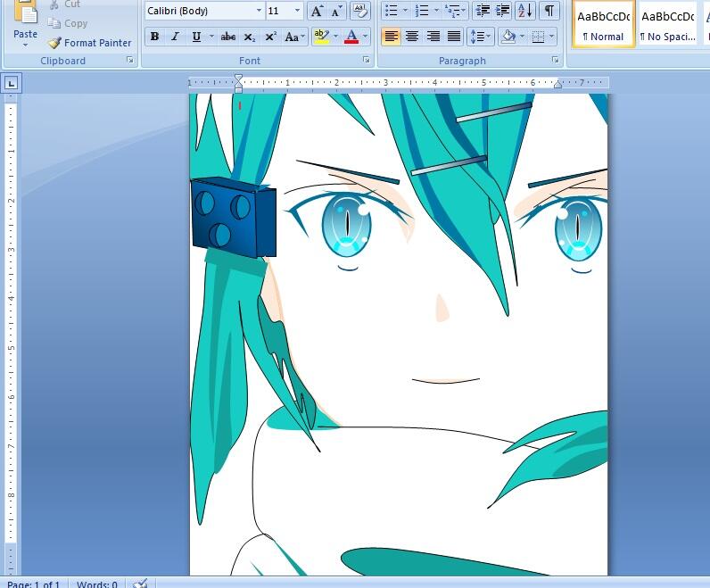Click the first line indent marker on ruler
The width and height of the screenshot is (710, 588).
pos(239,79)
